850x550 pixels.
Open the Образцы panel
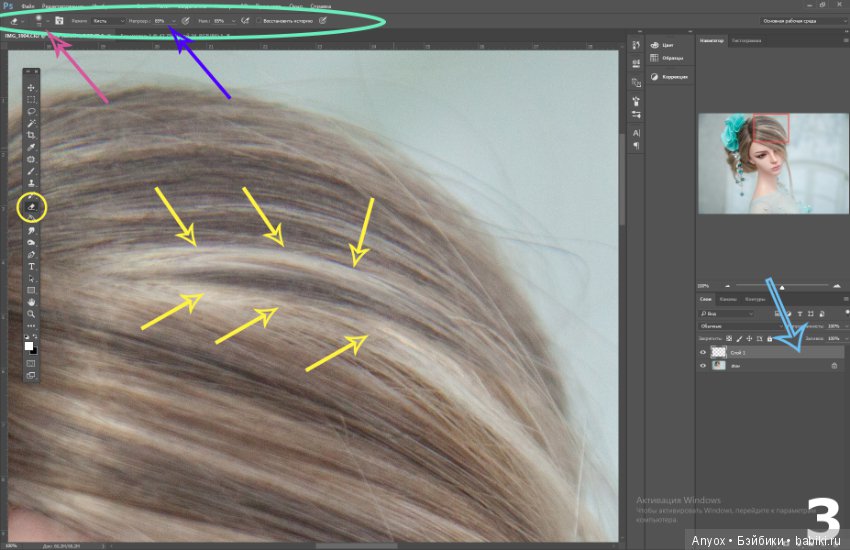(667, 58)
